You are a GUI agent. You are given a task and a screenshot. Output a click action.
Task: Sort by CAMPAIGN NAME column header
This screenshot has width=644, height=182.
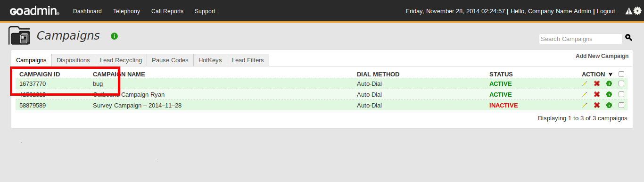(119, 74)
